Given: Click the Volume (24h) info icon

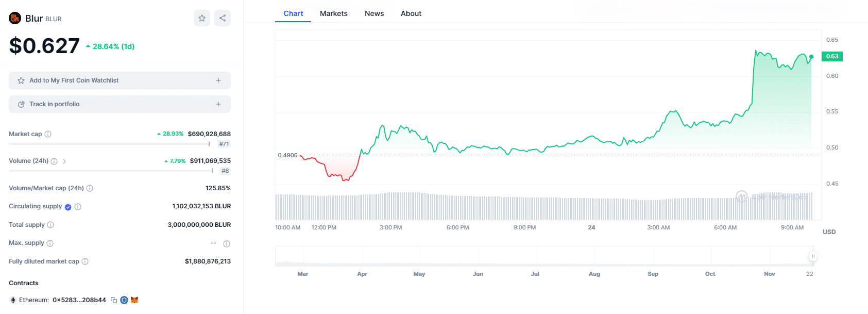Looking at the screenshot, I should [54, 161].
